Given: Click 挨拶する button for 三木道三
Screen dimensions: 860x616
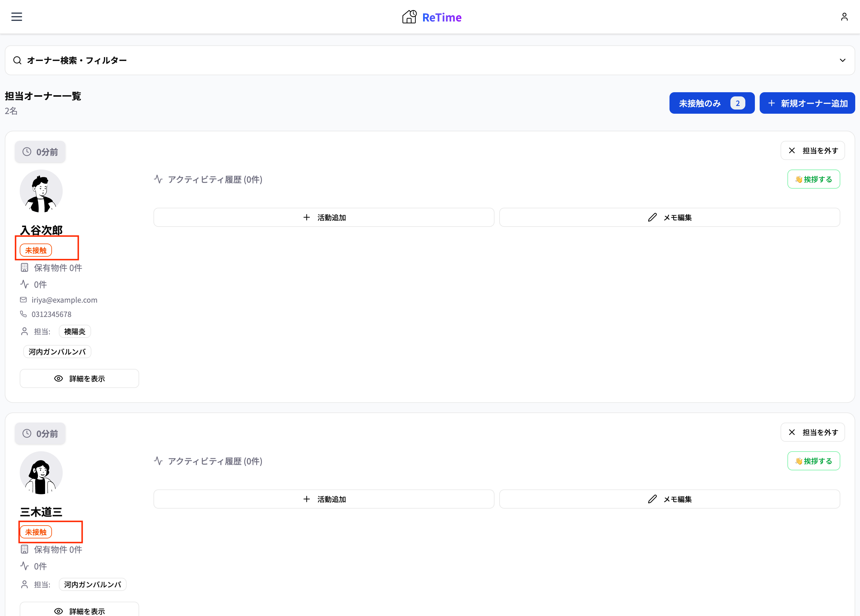Looking at the screenshot, I should [x=813, y=461].
